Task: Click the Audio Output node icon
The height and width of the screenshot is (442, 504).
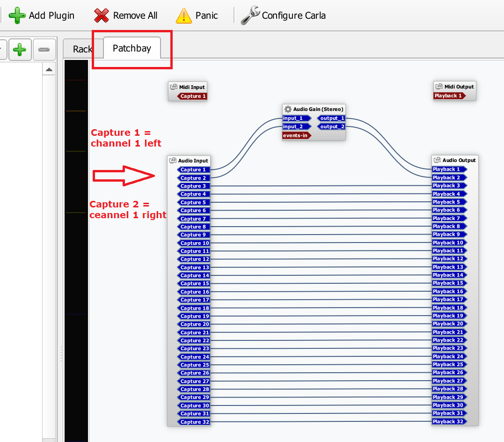Action: point(438,160)
